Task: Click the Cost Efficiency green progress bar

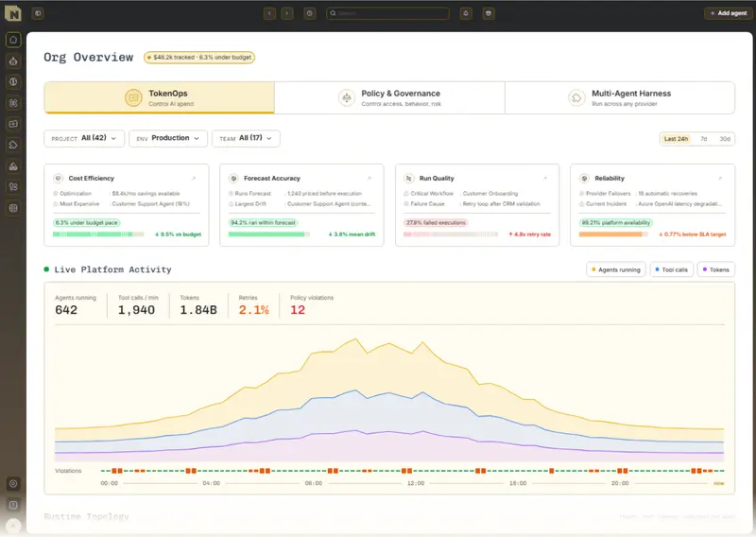Action: [x=98, y=234]
